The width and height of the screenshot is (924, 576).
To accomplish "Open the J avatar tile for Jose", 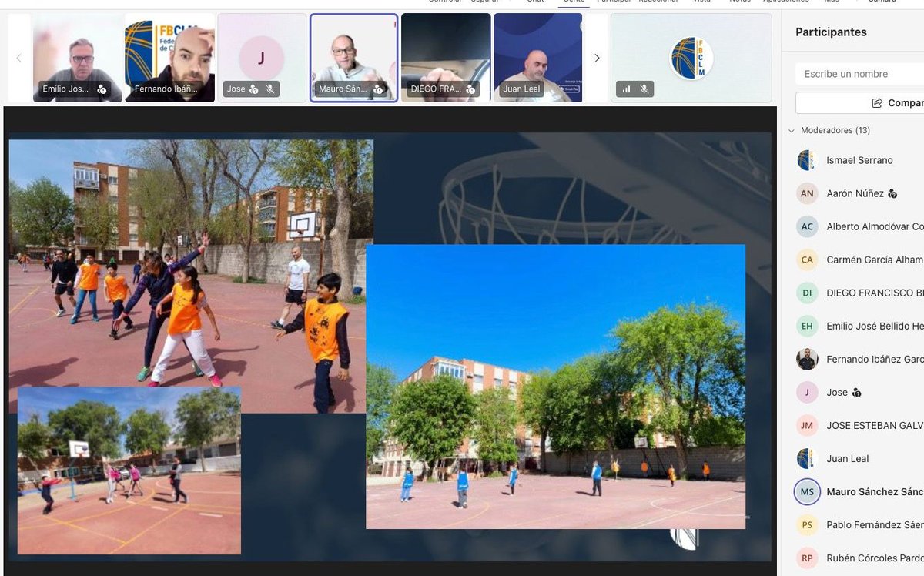I will click(262, 58).
